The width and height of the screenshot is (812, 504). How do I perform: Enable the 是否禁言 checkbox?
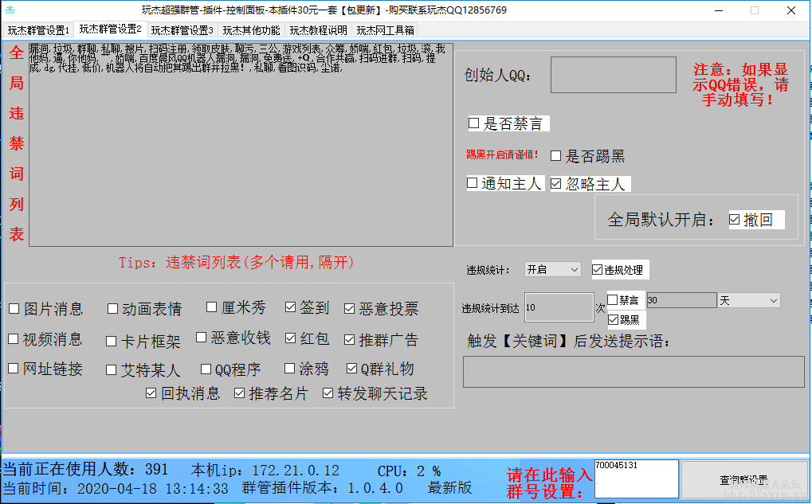(x=474, y=123)
